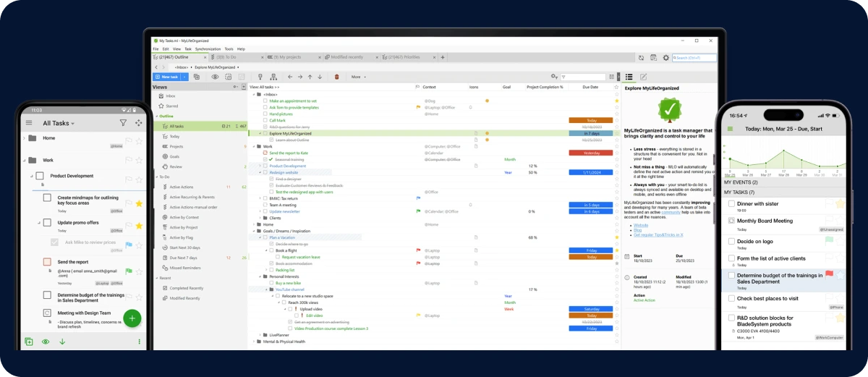Screen dimensions: 868x377
Task: Collapse the <Inbox> folder in task list
Action: [254, 94]
